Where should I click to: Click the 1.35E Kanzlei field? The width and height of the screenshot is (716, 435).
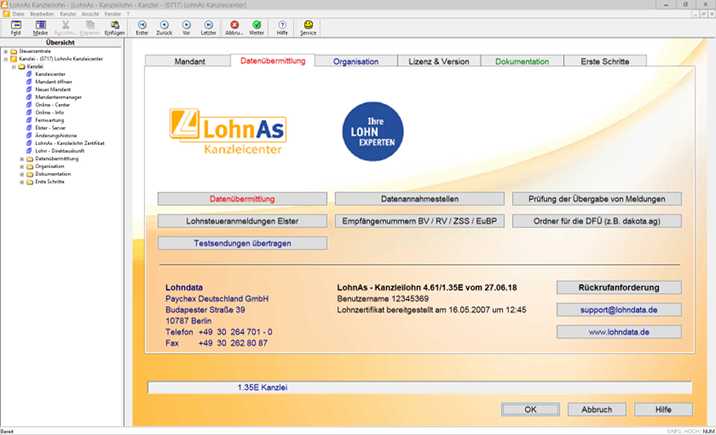(420, 388)
